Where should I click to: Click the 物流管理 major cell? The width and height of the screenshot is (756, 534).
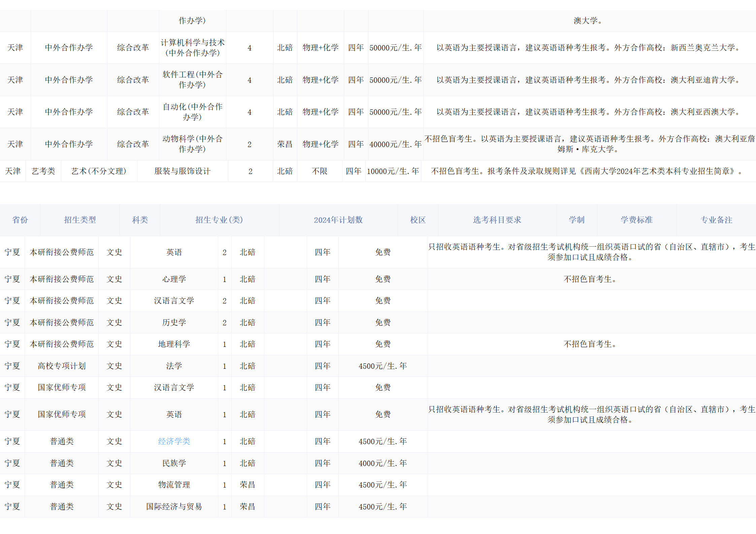(x=174, y=485)
